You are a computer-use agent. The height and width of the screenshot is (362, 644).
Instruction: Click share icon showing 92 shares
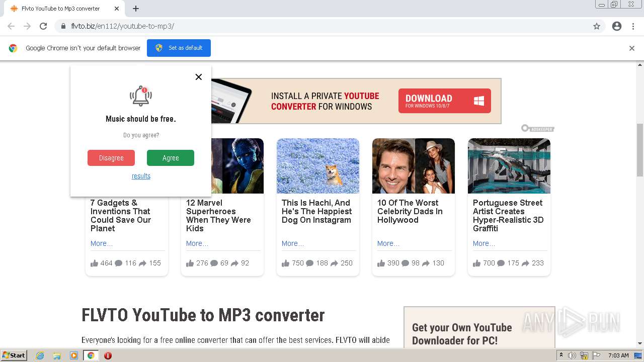[234, 263]
